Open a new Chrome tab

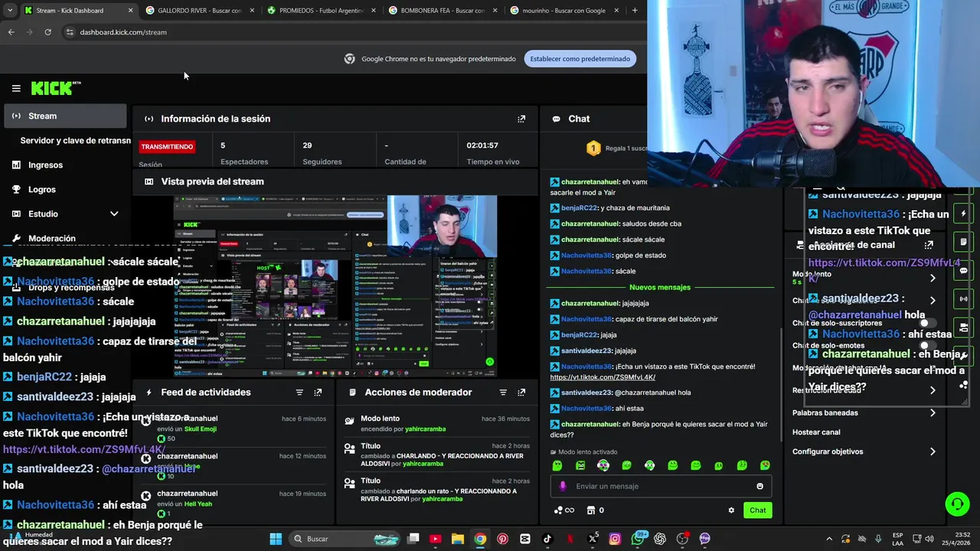tap(635, 11)
